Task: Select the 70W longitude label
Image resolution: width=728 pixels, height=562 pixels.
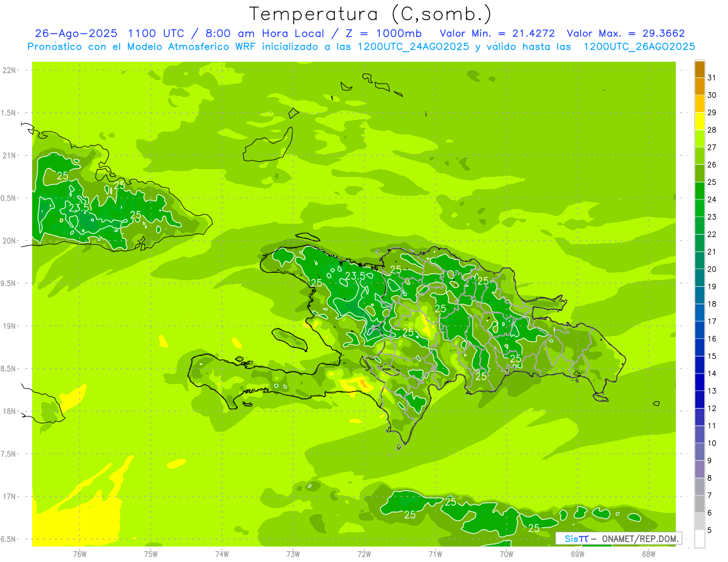Action: pyautogui.click(x=507, y=554)
